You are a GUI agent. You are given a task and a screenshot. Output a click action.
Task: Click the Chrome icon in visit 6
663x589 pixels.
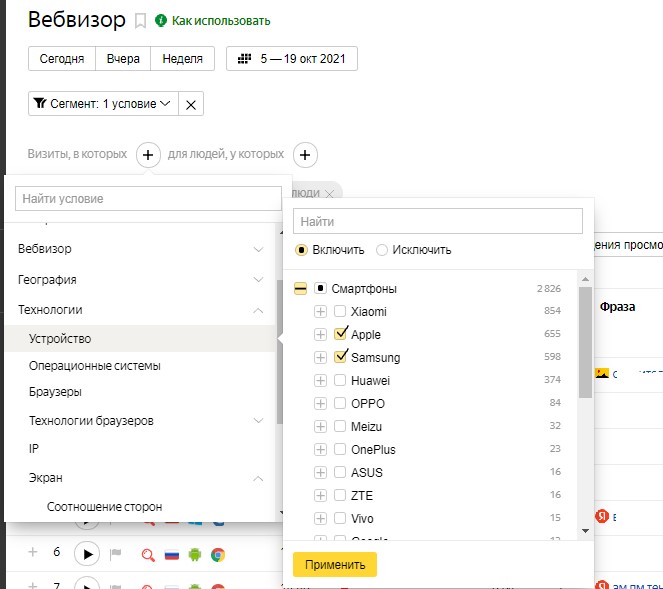[x=218, y=554]
